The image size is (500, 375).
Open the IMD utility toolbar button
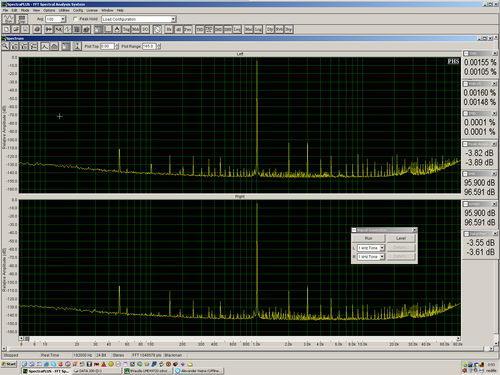click(x=218, y=29)
